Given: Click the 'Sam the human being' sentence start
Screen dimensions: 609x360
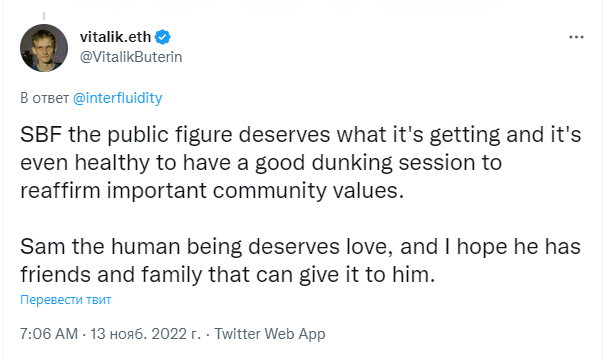Looking at the screenshot, I should (x=131, y=247).
